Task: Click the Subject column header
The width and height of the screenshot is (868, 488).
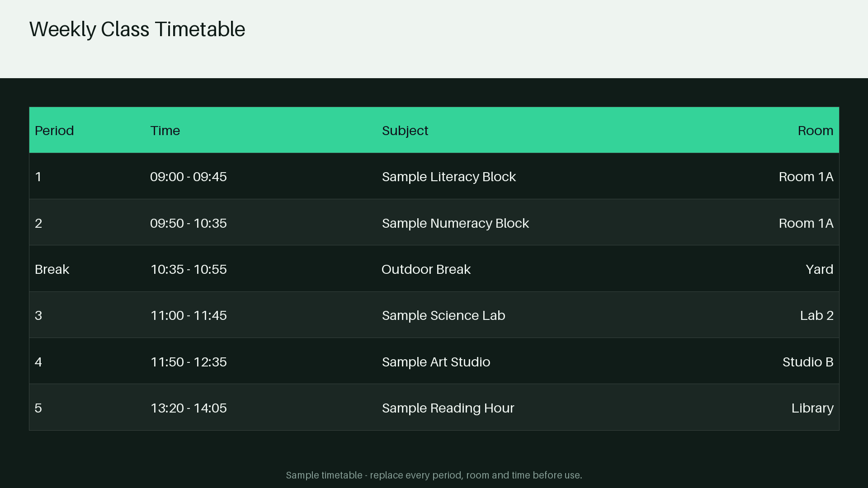Action: (405, 131)
